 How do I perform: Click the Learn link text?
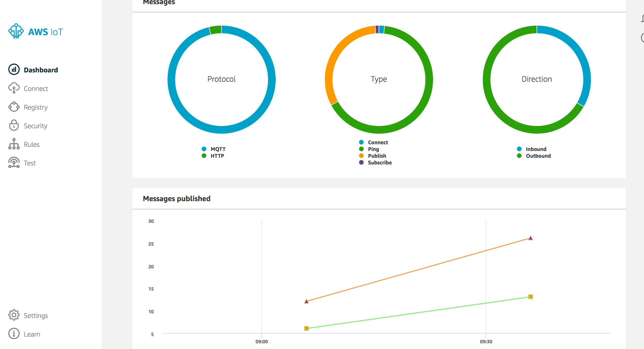pyautogui.click(x=32, y=334)
